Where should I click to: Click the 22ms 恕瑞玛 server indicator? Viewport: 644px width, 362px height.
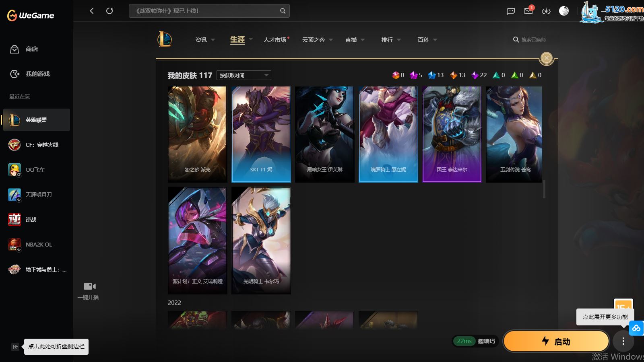point(476,341)
